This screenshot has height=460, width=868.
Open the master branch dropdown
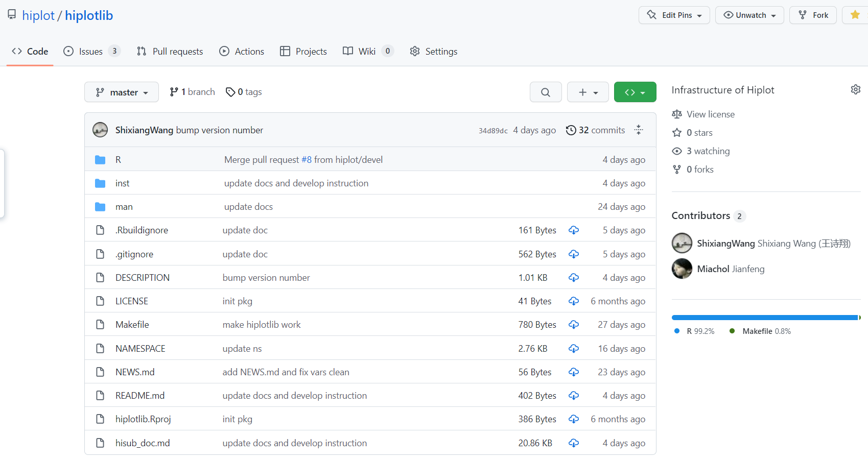[122, 92]
